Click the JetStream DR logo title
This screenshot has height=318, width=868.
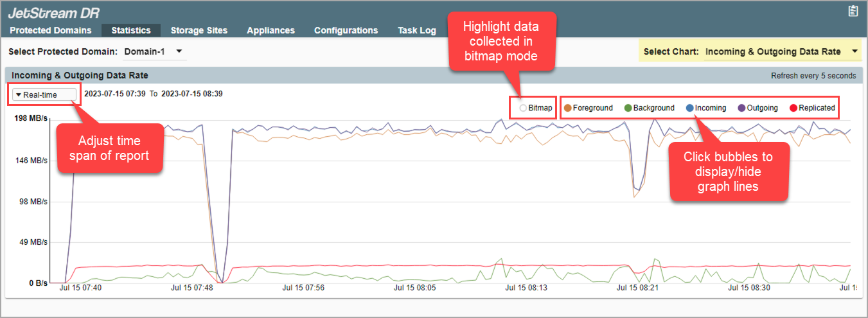point(53,12)
